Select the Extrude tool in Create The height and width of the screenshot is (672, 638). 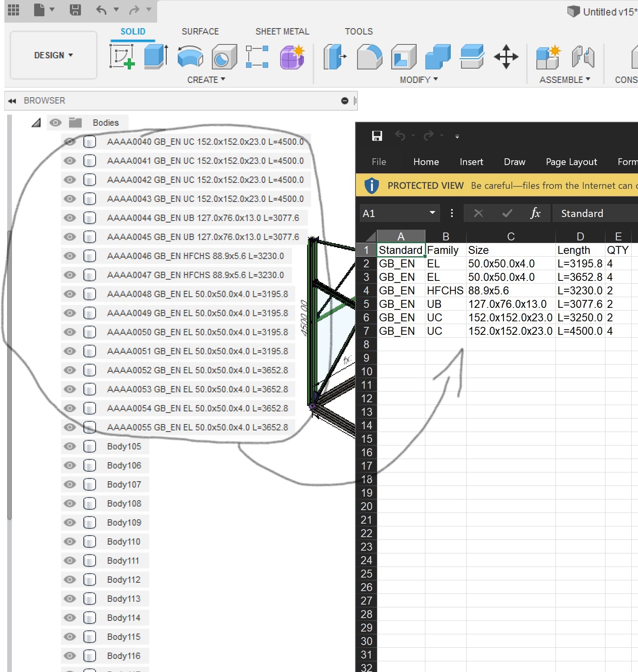pos(156,57)
